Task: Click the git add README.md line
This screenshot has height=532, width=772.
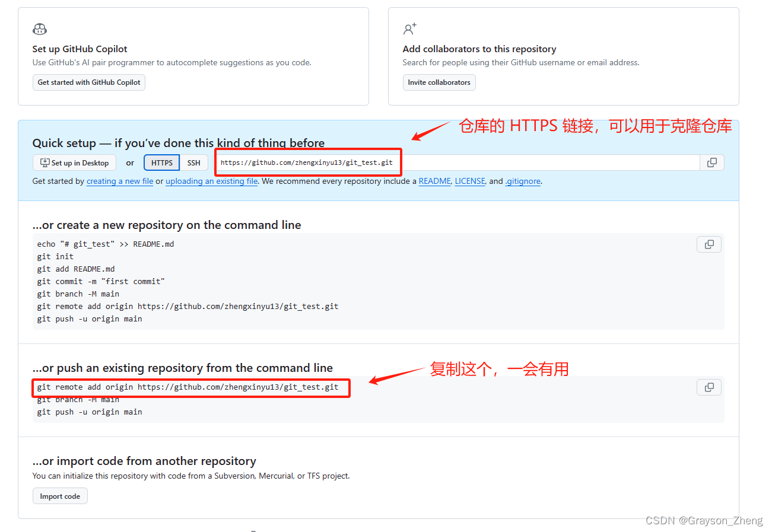Action: [76, 269]
